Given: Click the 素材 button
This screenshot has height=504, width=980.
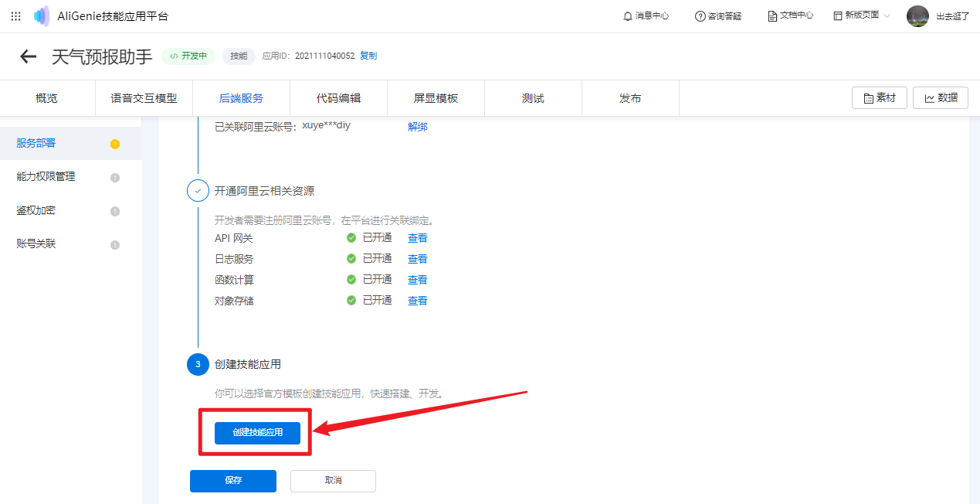Looking at the screenshot, I should pyautogui.click(x=880, y=98).
